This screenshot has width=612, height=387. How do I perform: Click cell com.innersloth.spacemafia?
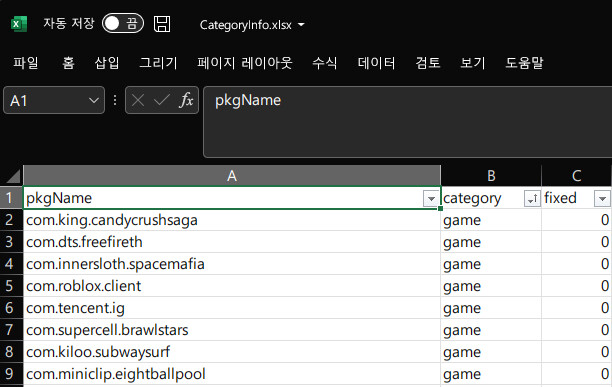pos(232,264)
